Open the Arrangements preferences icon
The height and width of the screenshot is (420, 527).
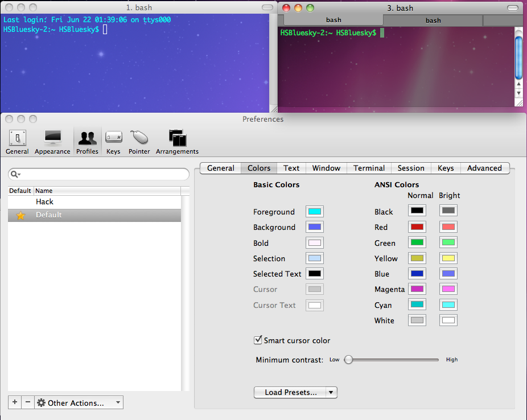(177, 141)
